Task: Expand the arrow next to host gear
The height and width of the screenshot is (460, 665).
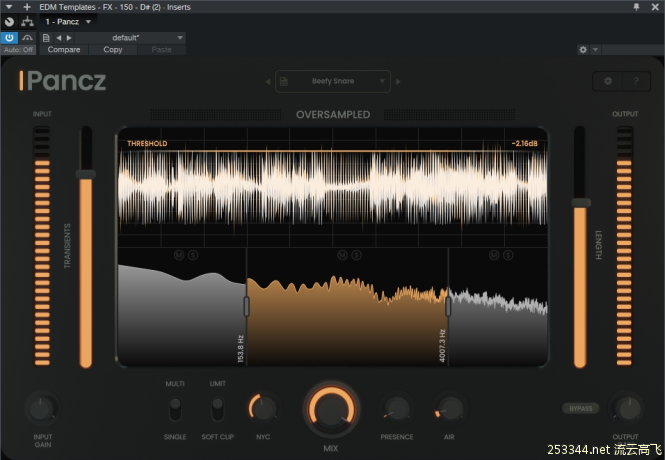Action: click(595, 50)
